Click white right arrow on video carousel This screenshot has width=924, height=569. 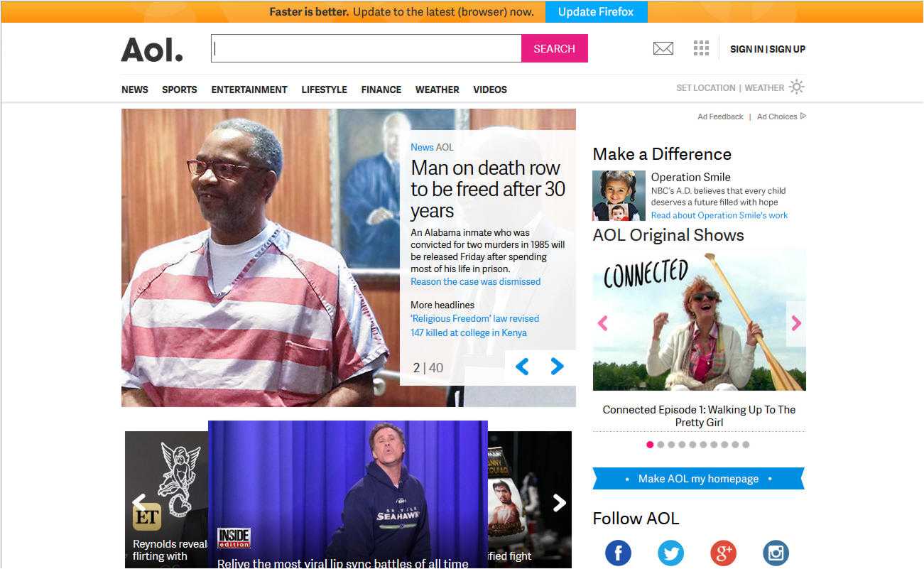click(560, 502)
